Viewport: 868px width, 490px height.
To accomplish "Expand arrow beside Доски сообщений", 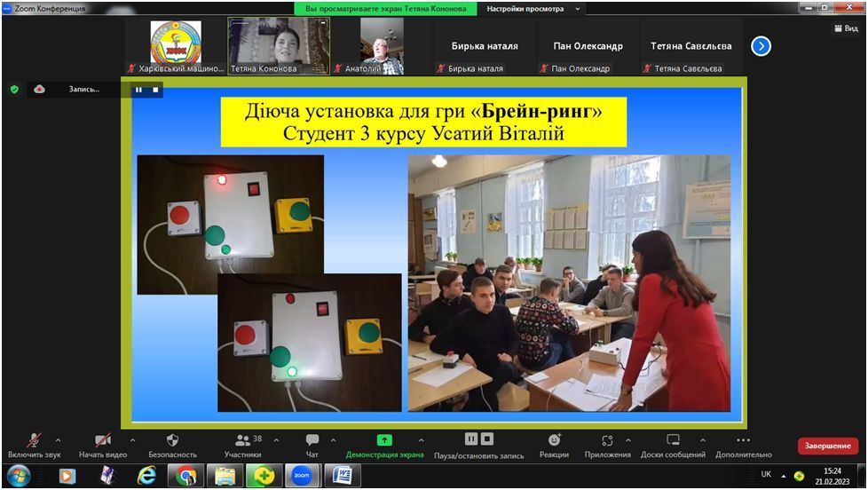I will (x=703, y=440).
